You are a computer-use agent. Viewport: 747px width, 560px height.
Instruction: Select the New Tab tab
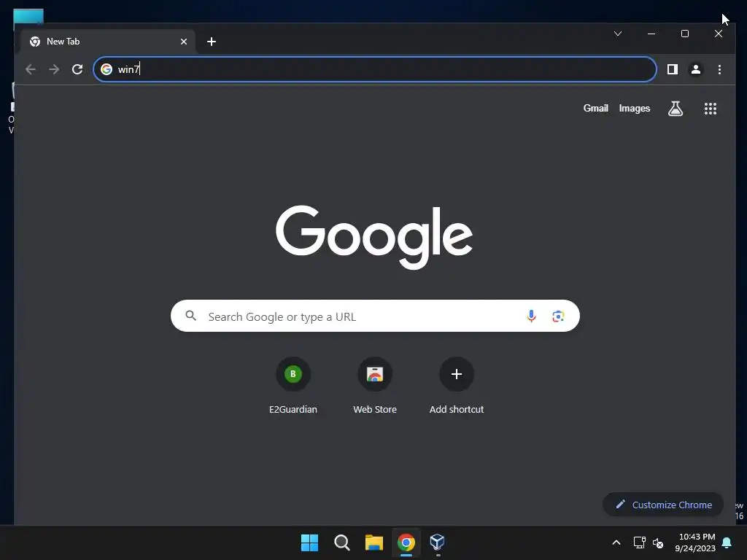108,42
